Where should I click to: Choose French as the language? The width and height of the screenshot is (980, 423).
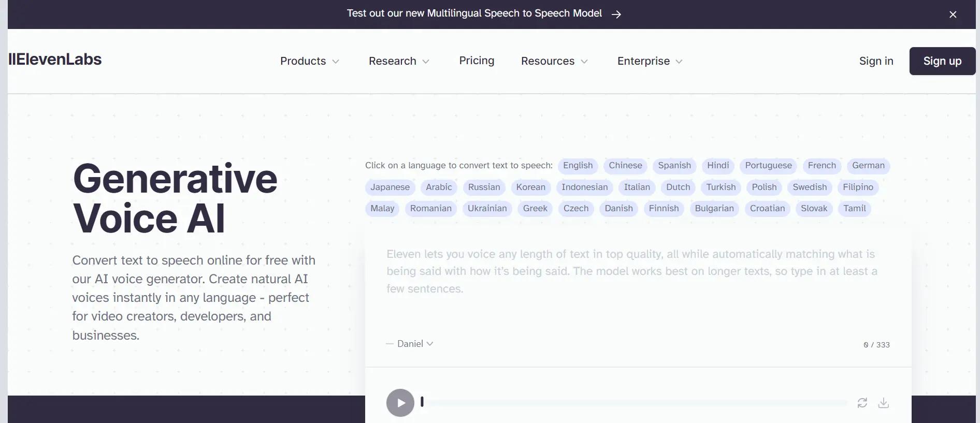tap(822, 166)
